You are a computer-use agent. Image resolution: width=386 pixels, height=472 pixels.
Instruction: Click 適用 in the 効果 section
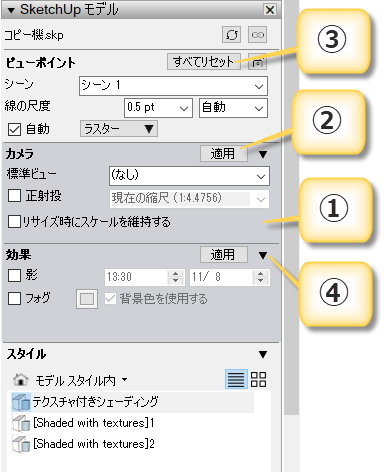[224, 255]
